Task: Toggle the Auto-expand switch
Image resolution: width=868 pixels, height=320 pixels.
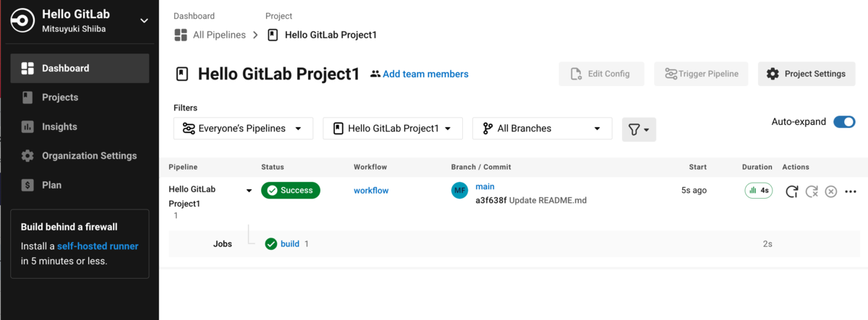Action: click(844, 122)
